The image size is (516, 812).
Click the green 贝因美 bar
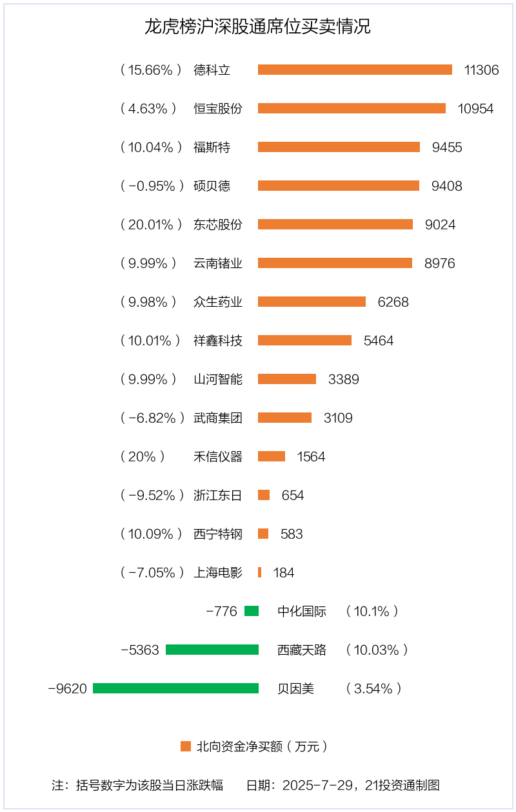coord(175,688)
